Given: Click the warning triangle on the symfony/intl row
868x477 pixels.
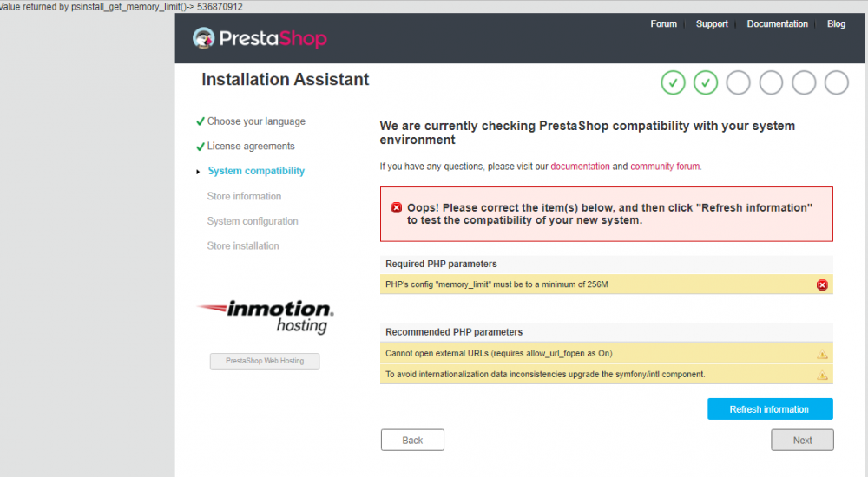Looking at the screenshot, I should coord(822,376).
